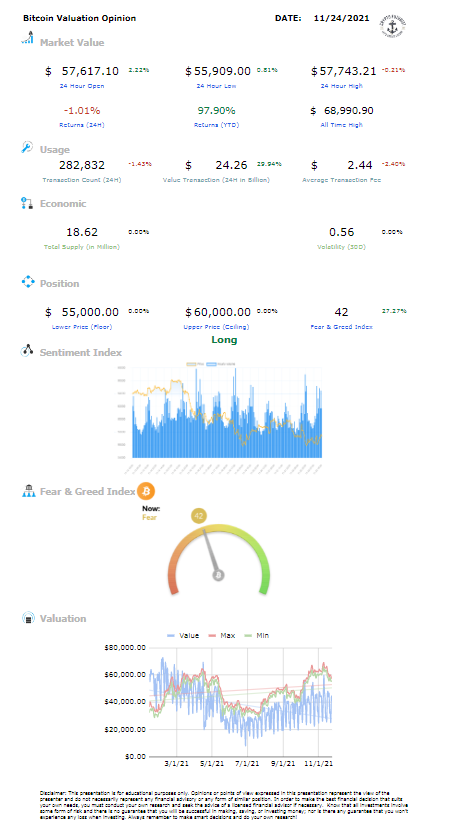Click the orange Bitcoin logo
Image resolution: width=452 pixels, height=838 pixels.
click(146, 491)
